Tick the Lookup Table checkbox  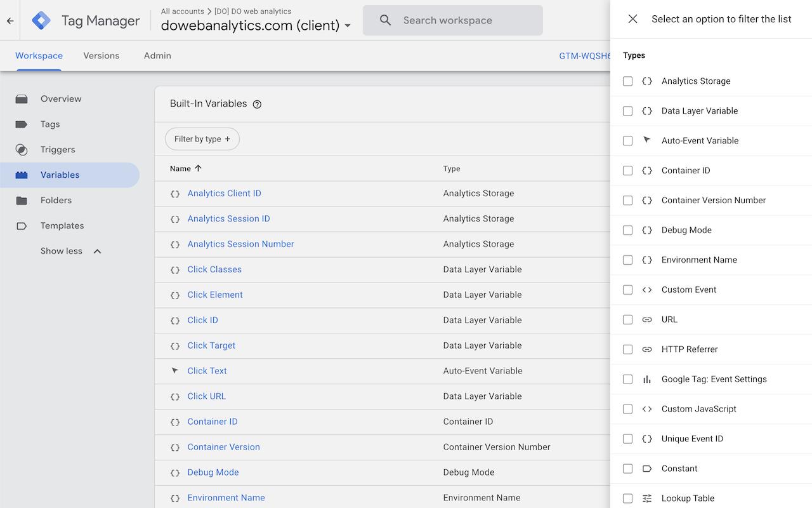(x=627, y=498)
